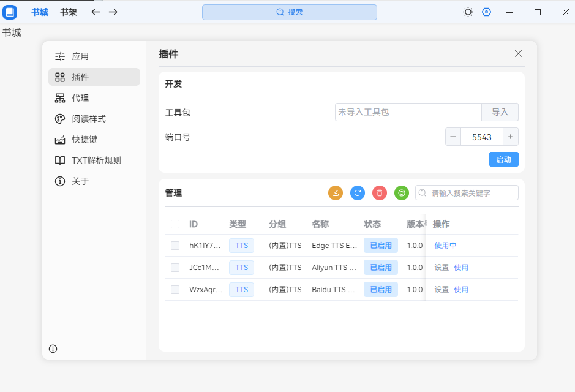
Task: Check the checkbox for Edge TTS row
Action: coord(175,245)
